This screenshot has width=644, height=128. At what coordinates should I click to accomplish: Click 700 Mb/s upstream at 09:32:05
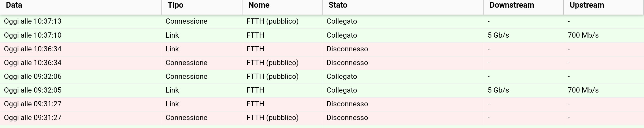(583, 90)
